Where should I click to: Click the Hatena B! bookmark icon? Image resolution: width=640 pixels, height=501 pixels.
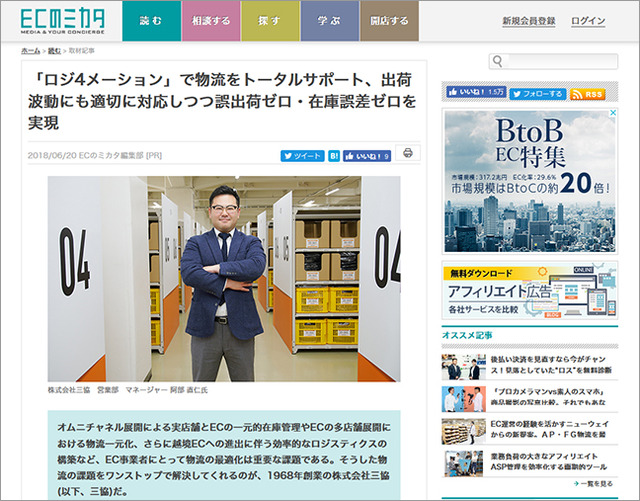[334, 156]
